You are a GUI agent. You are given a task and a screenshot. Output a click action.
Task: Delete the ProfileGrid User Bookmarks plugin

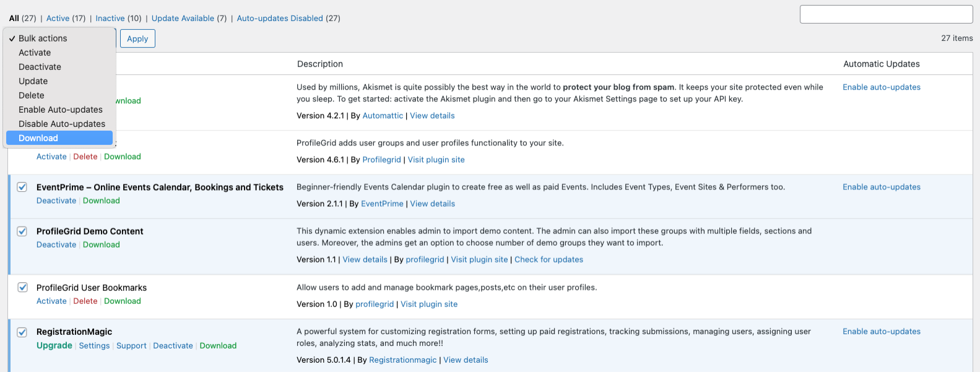tap(85, 301)
